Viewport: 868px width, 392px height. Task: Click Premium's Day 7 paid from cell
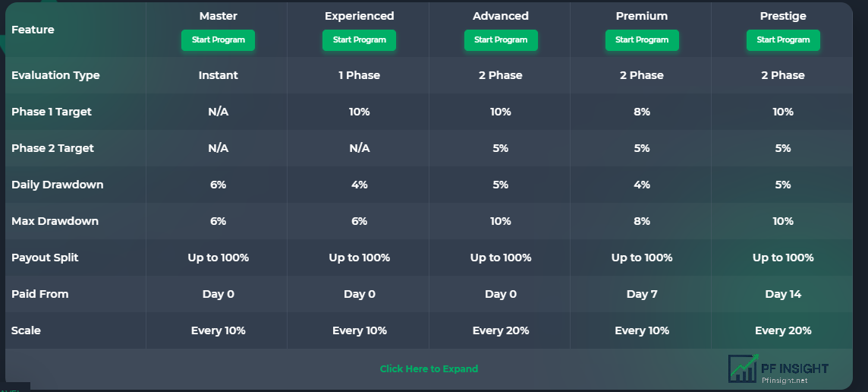click(x=642, y=294)
